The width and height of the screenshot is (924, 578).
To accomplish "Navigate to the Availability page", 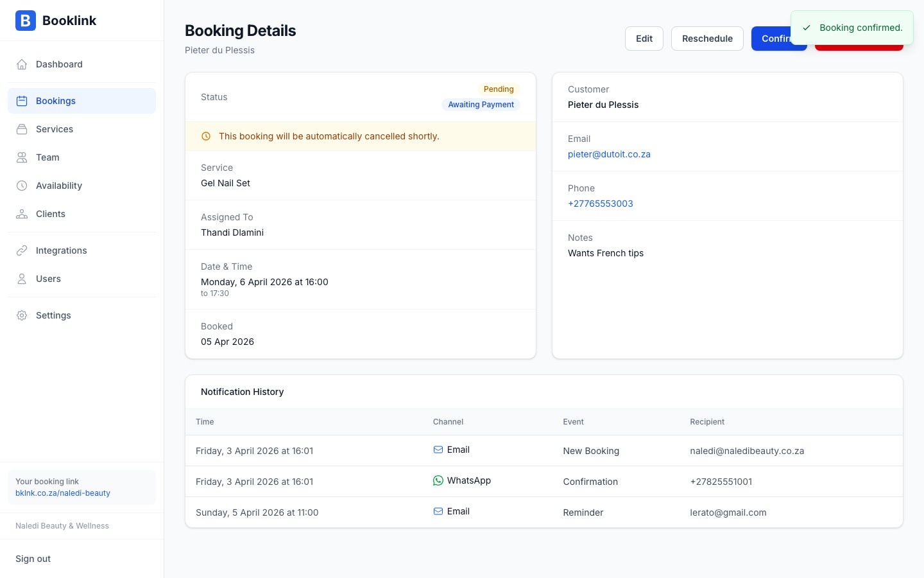I will (x=59, y=186).
